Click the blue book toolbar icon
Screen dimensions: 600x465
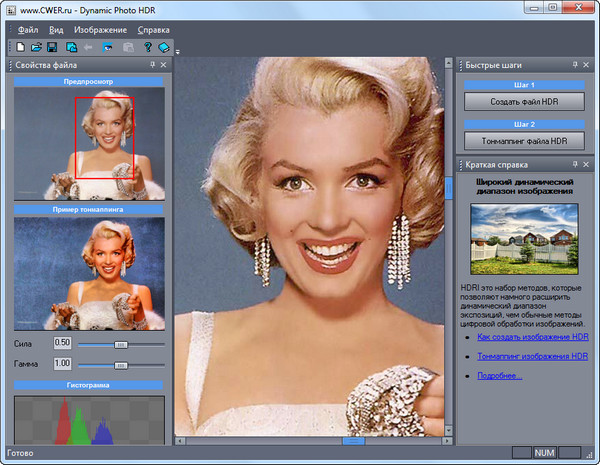(163, 47)
